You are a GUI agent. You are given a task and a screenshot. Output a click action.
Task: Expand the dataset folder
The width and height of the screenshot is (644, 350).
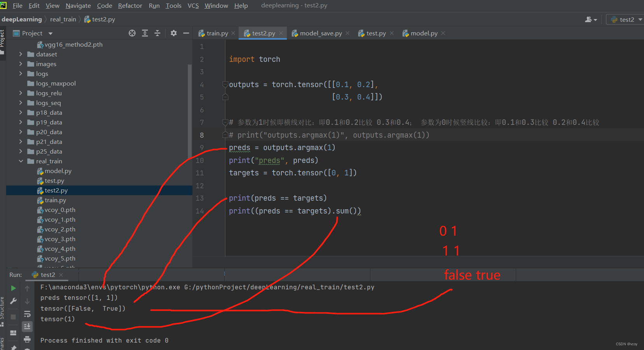(x=21, y=54)
